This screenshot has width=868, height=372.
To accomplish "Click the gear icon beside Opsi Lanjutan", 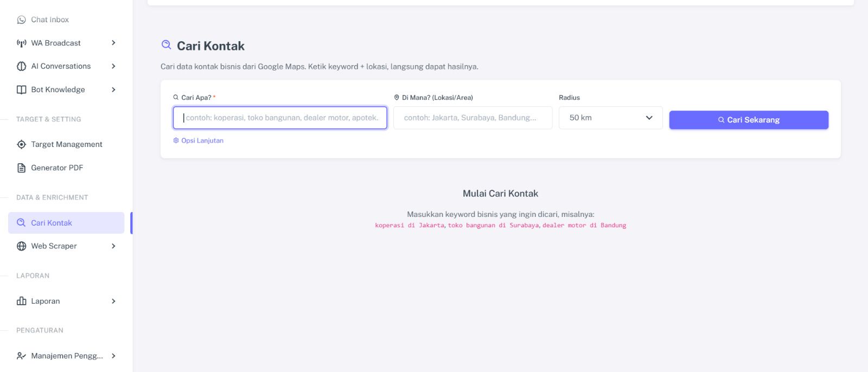I will click(x=176, y=140).
